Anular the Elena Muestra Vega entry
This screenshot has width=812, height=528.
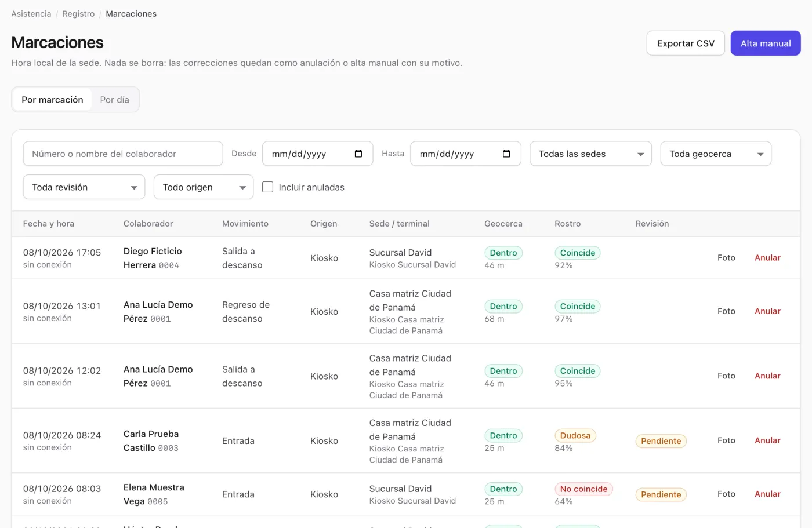[x=767, y=494]
